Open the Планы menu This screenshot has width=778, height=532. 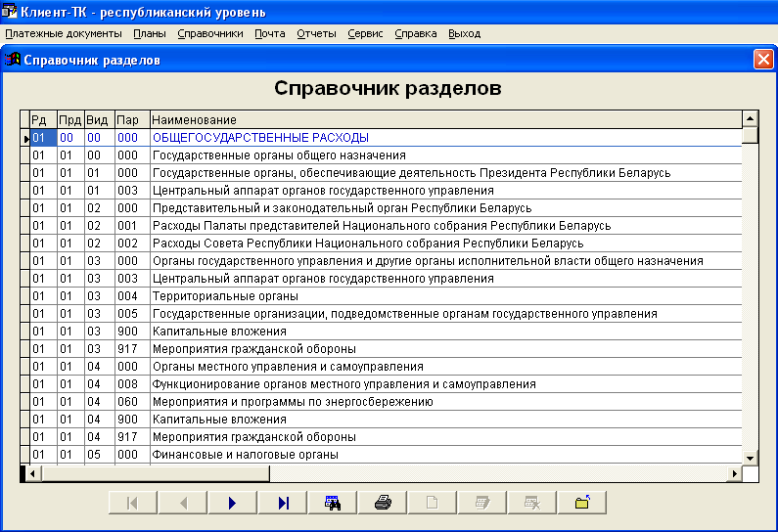(150, 33)
